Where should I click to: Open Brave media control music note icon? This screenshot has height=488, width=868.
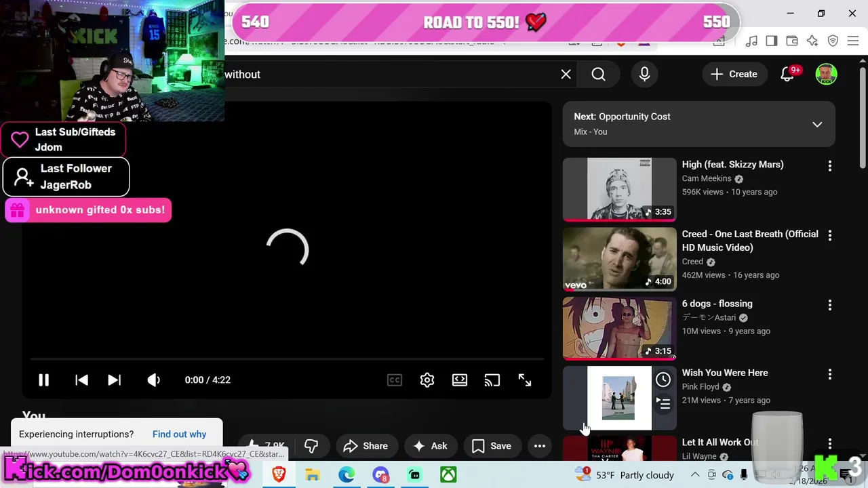pos(751,41)
